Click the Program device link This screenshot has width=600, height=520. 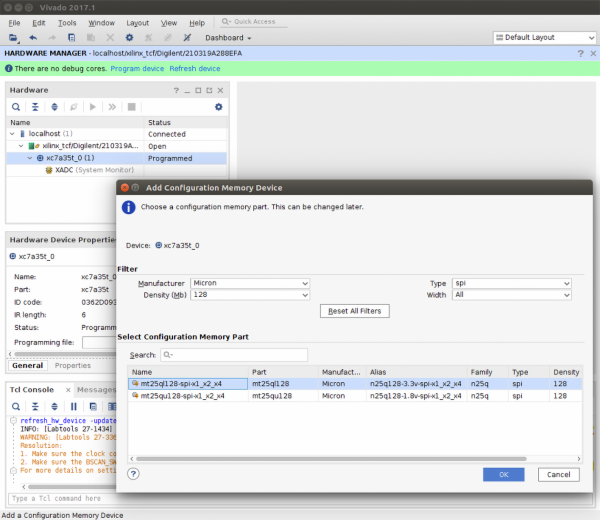click(x=137, y=69)
